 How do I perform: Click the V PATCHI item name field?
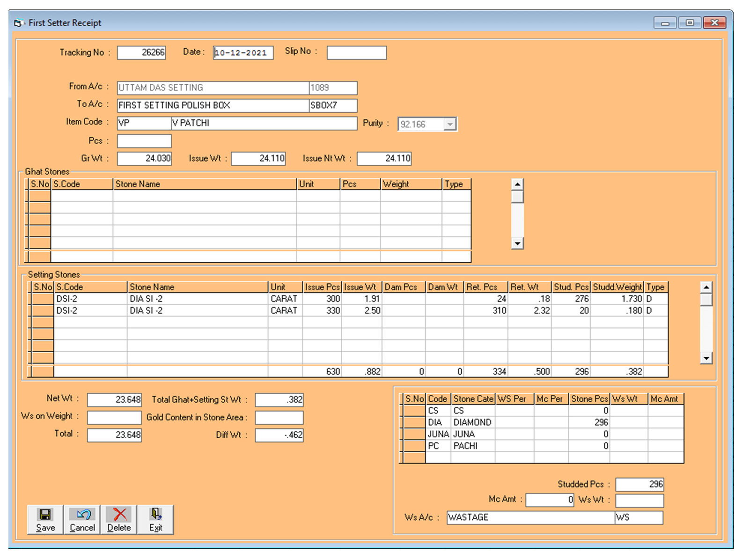(264, 123)
